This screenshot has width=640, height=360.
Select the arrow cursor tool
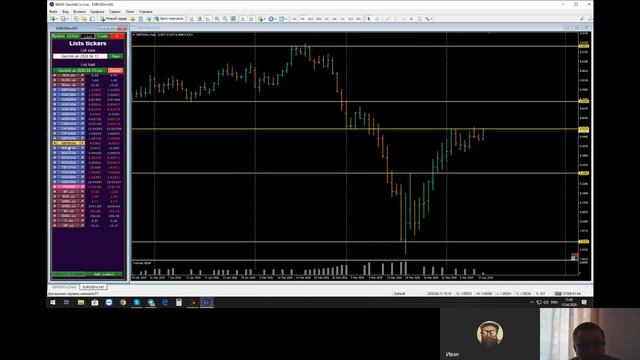click(x=369, y=19)
